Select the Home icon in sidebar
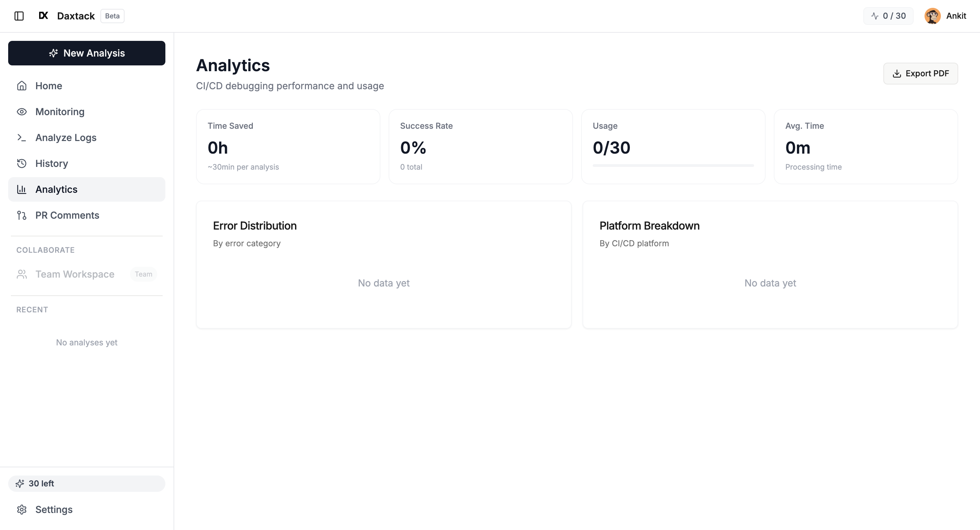 [x=22, y=86]
